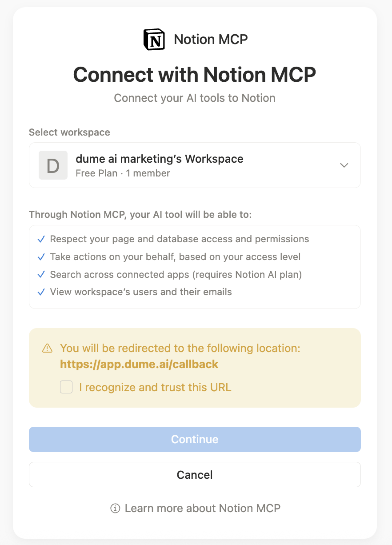
Task: Click the warning triangle in the redirect notice
Action: pyautogui.click(x=46, y=349)
